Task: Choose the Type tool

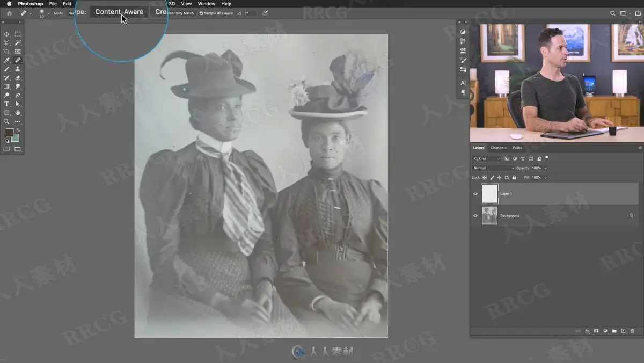Action: coord(6,104)
